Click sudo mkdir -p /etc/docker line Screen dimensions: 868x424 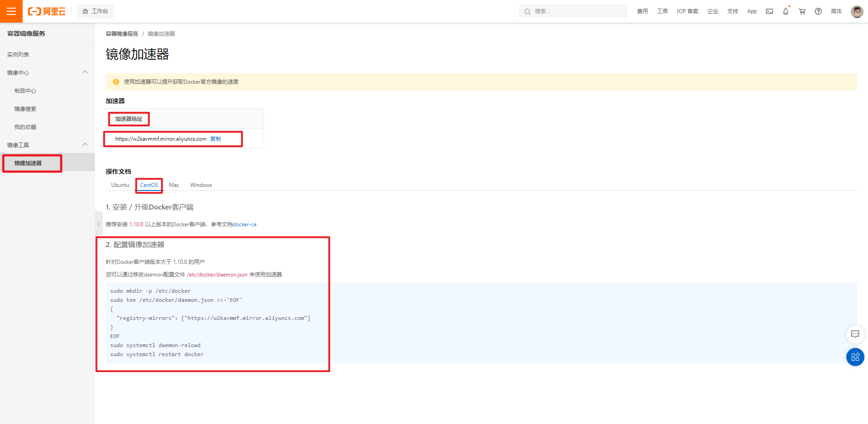[x=151, y=291]
